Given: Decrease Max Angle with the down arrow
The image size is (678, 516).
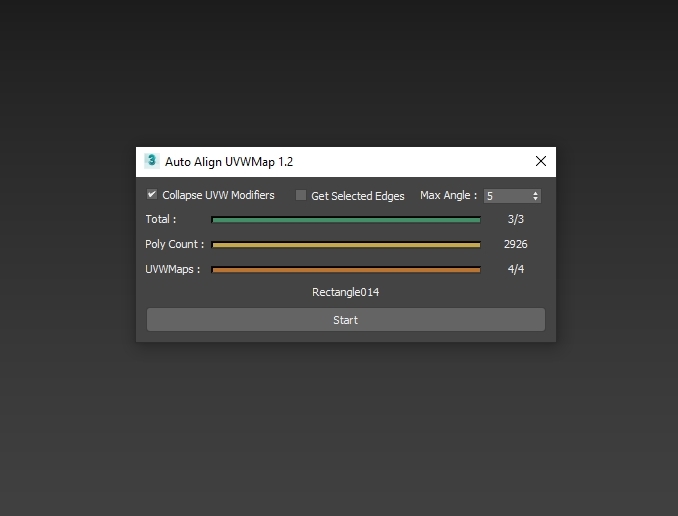Looking at the screenshot, I should (536, 199).
